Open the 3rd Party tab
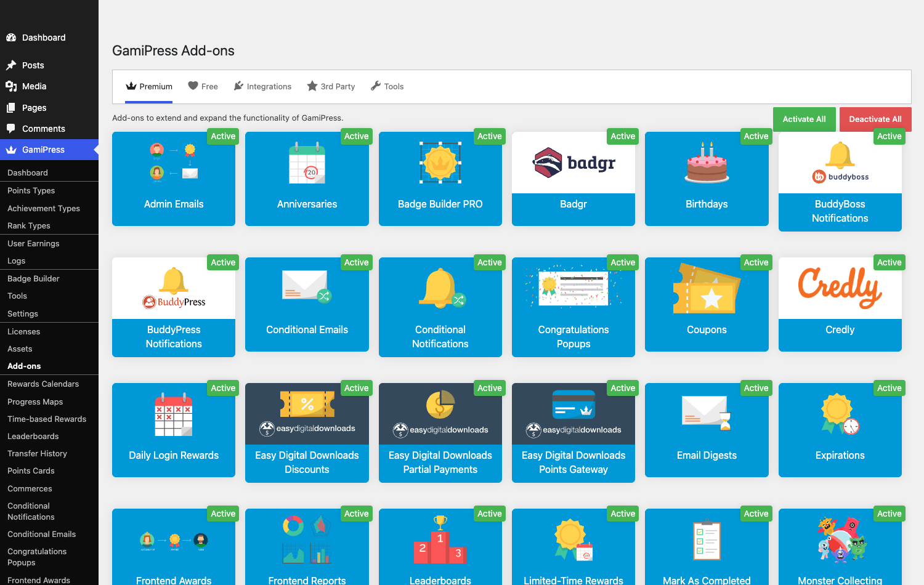 (x=331, y=86)
